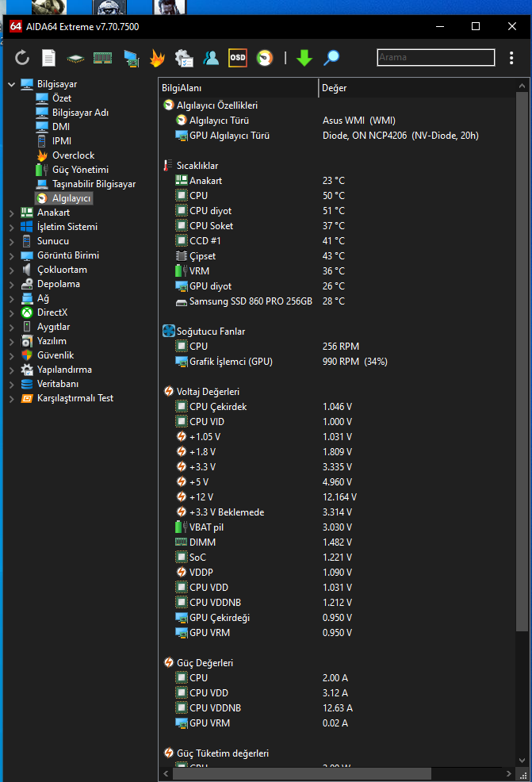Select Algılayıcı tree item
This screenshot has width=532, height=782.
[x=71, y=198]
